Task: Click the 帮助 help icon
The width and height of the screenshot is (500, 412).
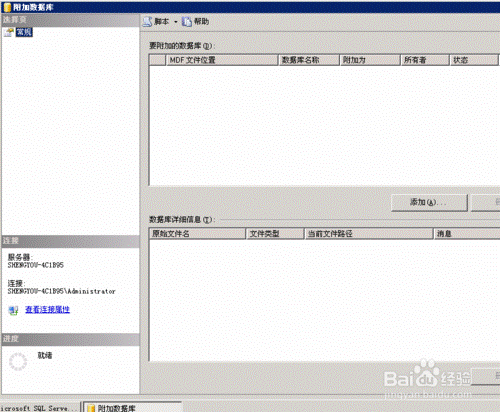Action: [187, 22]
